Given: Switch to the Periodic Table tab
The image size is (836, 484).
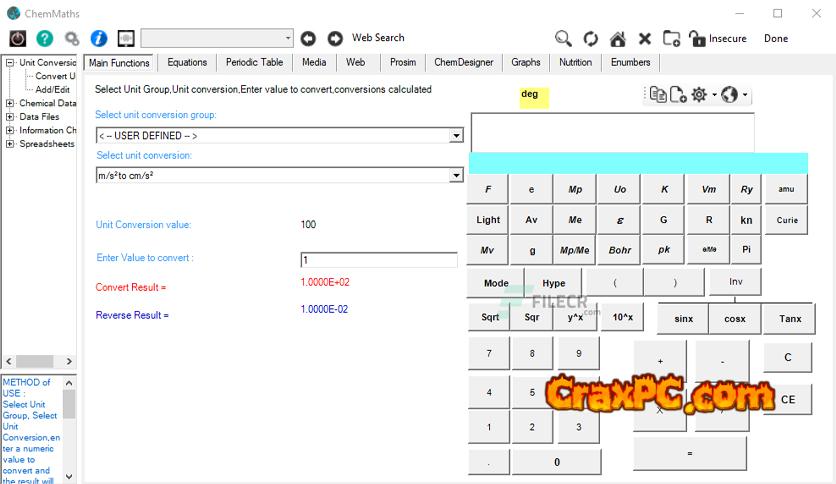Looking at the screenshot, I should (254, 62).
